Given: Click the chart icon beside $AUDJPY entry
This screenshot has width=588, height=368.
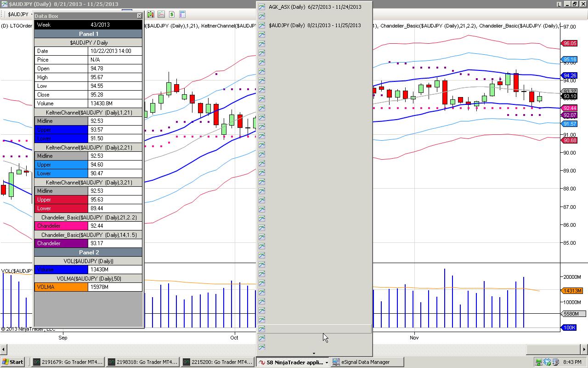Looking at the screenshot, I should click(262, 25).
